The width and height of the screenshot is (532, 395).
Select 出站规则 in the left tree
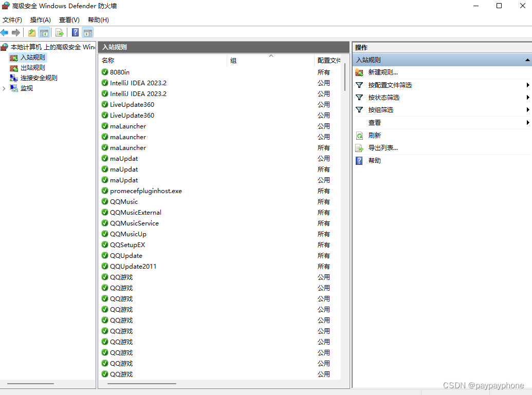pos(32,68)
